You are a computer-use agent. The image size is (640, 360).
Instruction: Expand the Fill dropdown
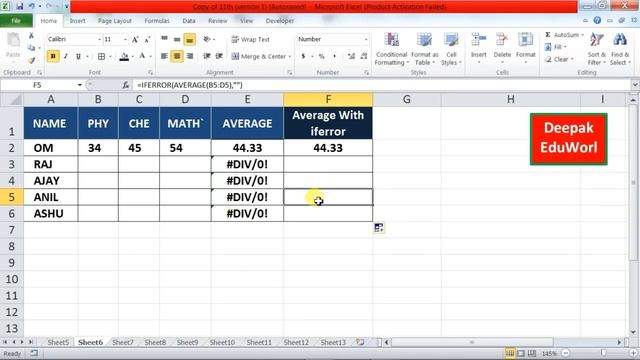[x=566, y=47]
